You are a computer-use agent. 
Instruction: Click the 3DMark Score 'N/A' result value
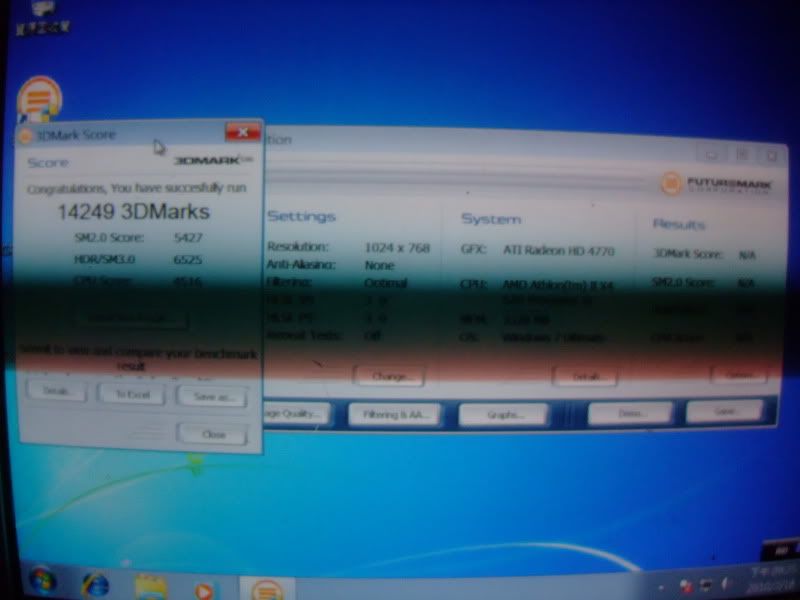(747, 255)
